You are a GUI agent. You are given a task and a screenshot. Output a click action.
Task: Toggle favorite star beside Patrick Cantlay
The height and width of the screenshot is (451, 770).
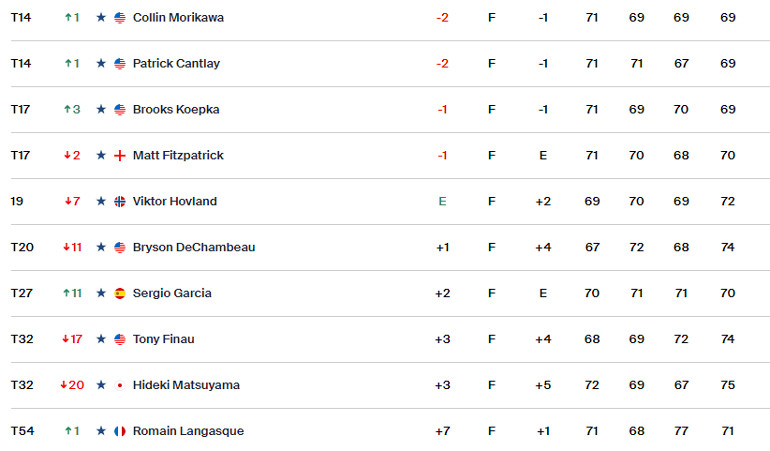(x=101, y=63)
